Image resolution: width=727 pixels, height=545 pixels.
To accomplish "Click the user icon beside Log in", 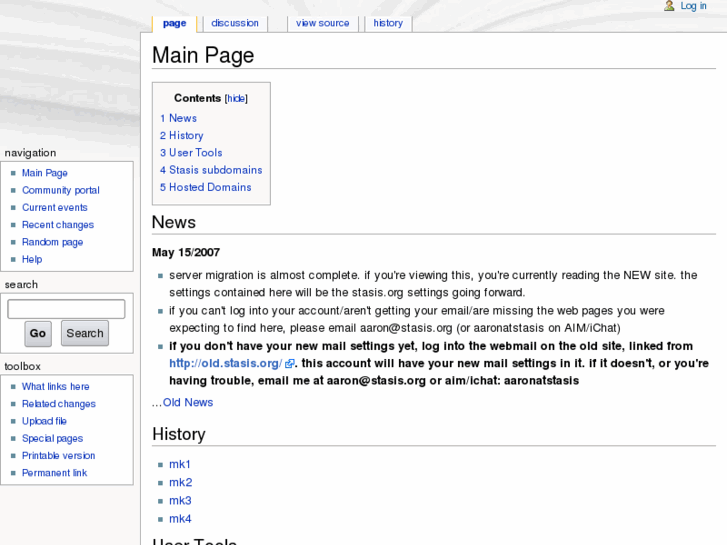I will pos(669,6).
